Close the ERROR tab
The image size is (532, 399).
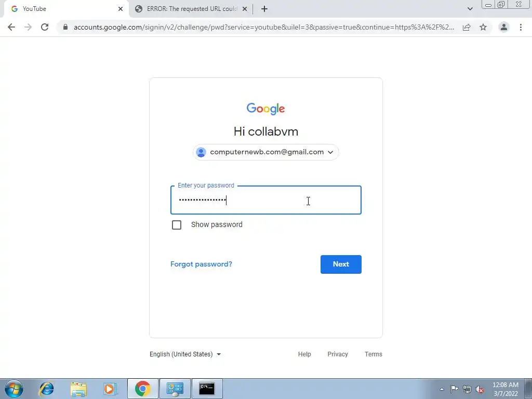pyautogui.click(x=245, y=9)
